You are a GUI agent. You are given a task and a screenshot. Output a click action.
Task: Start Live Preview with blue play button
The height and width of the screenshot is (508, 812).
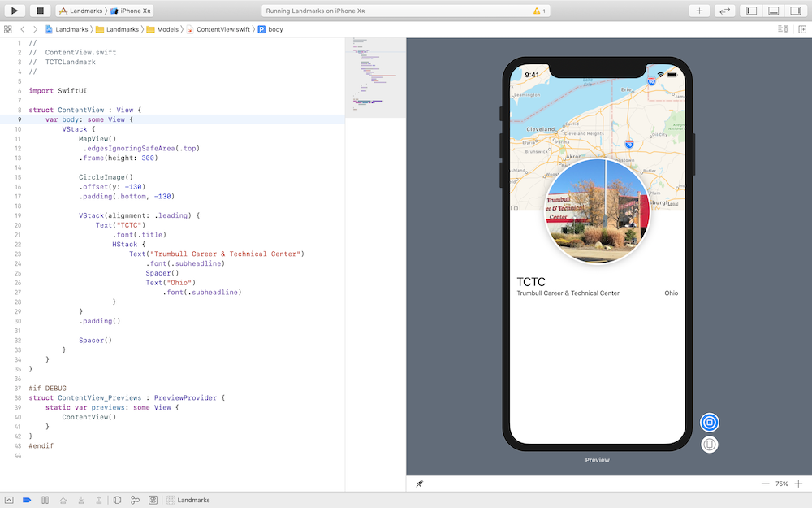(x=710, y=423)
